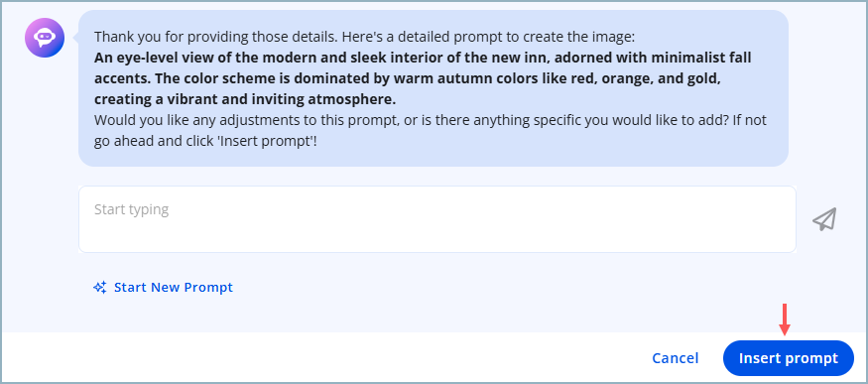
Task: Click the white footer bar left of Cancel
Action: coord(321,358)
